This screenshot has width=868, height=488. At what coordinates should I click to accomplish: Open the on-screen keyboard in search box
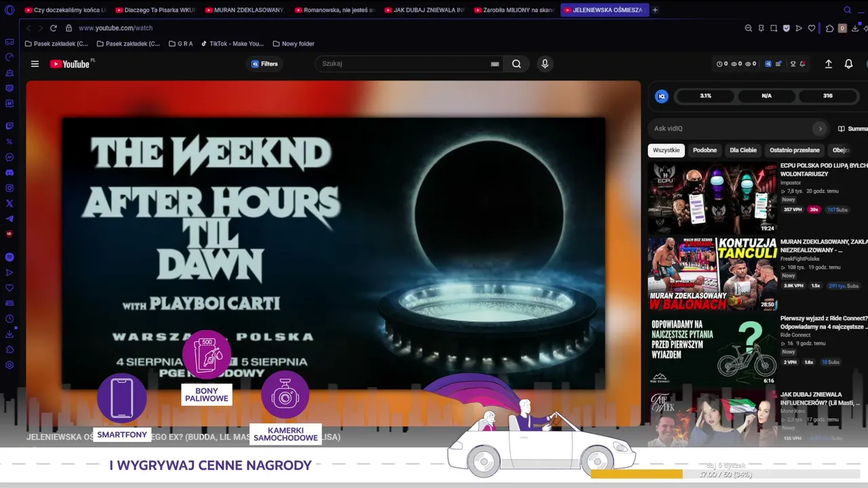(x=495, y=64)
